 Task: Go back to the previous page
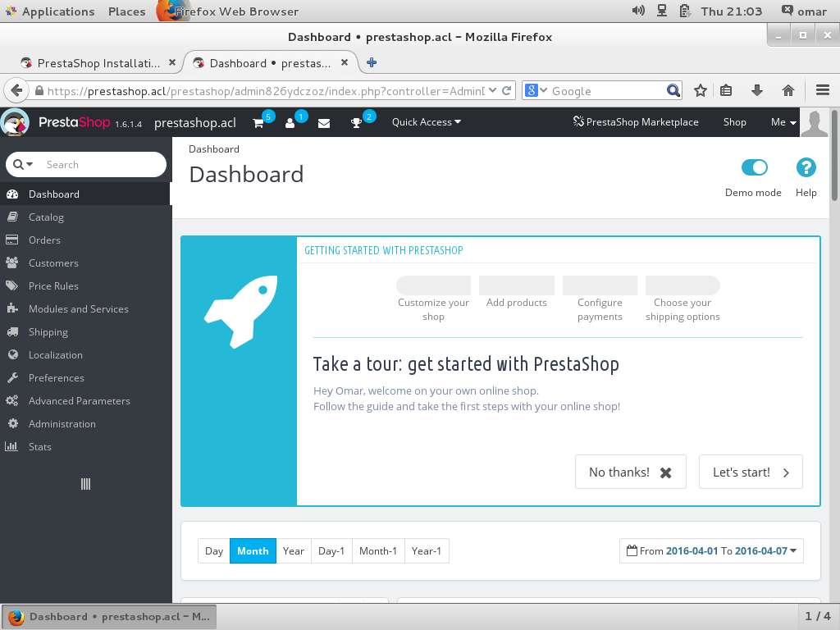click(x=16, y=90)
